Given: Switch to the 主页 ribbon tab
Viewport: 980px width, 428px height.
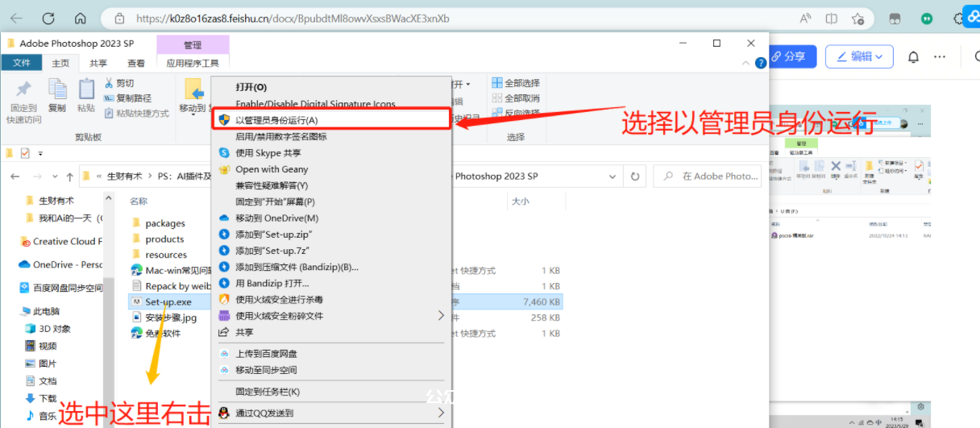Looking at the screenshot, I should tap(60, 63).
